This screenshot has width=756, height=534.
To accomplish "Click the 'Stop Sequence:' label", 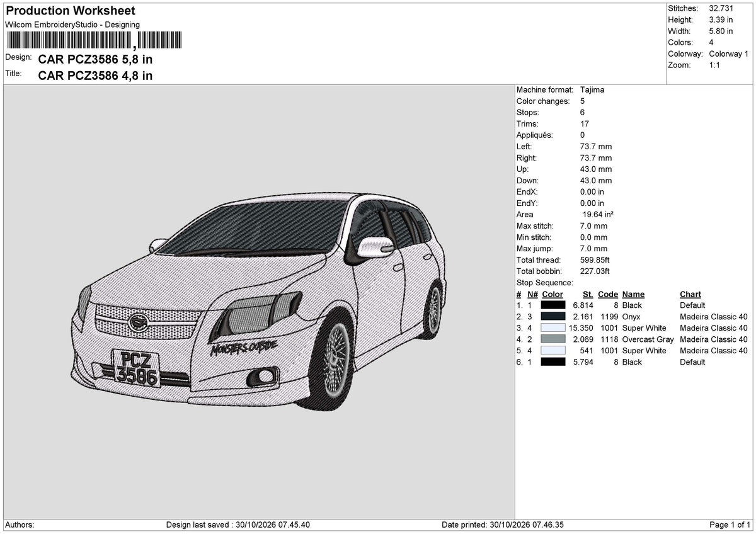I will point(544,283).
